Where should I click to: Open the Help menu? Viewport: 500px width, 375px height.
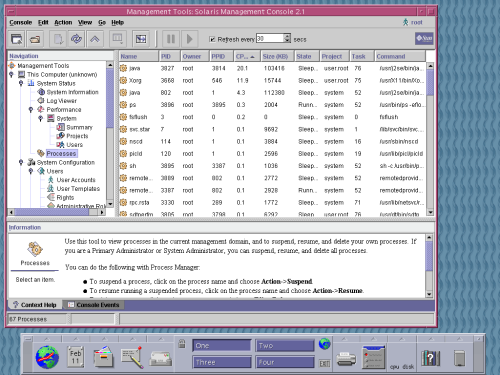[118, 22]
